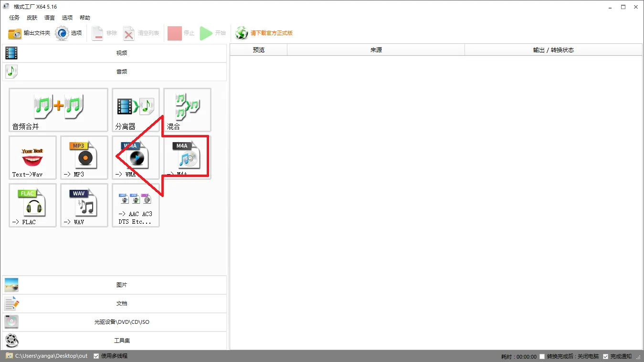Follow the 请下载官方正式版 link
Viewport: 644px width, 362px height.
[x=271, y=33]
